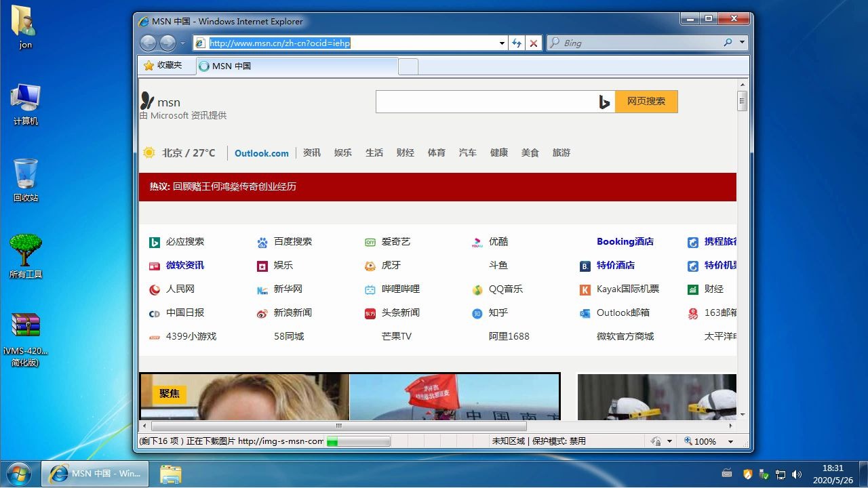Viewport: 868px width, 488px height.
Task: Open a new blank tab
Action: [x=408, y=66]
